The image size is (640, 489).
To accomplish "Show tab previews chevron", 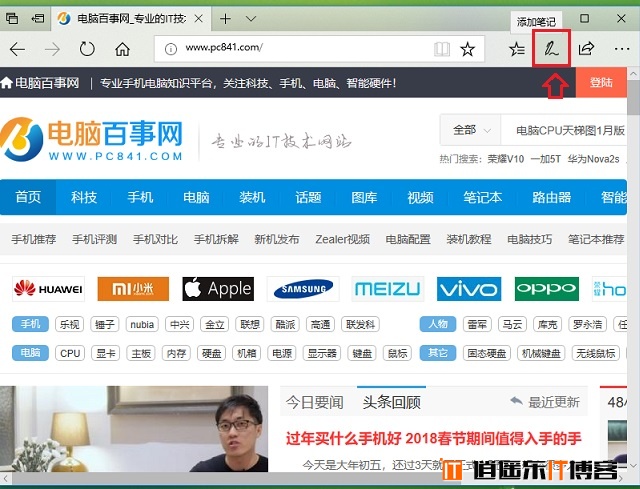I will coord(251,19).
